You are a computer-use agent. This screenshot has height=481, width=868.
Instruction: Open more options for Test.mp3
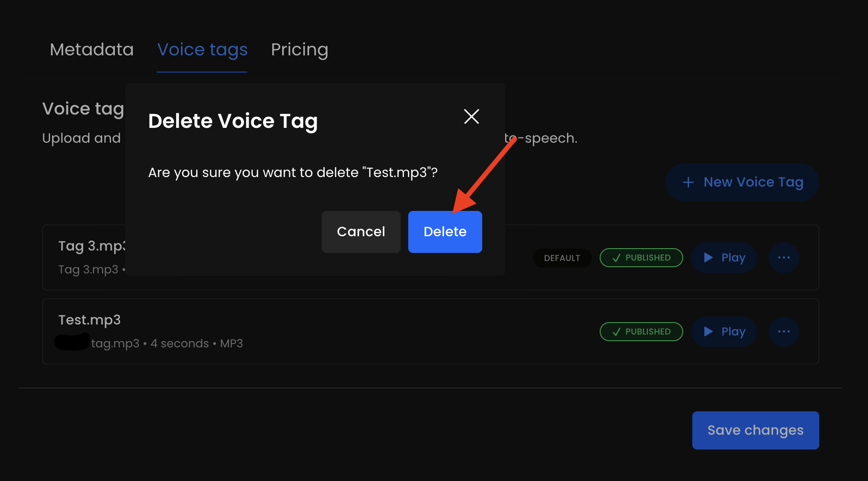tap(784, 332)
